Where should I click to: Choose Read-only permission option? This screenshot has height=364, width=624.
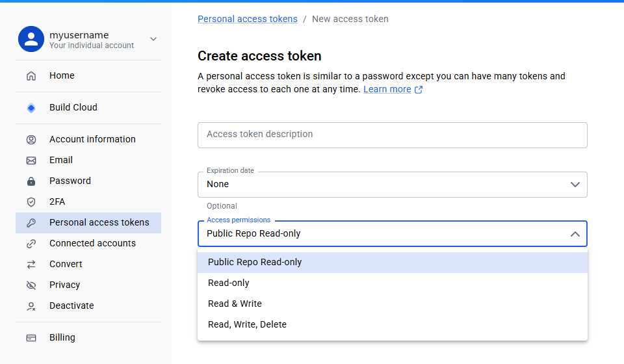click(x=393, y=283)
